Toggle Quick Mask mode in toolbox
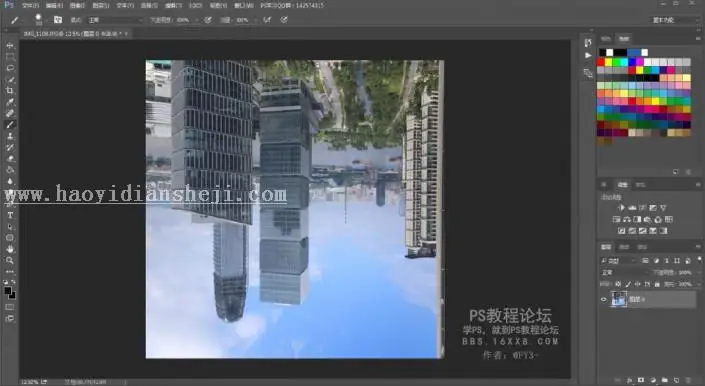This screenshot has height=386, width=705. [x=10, y=307]
